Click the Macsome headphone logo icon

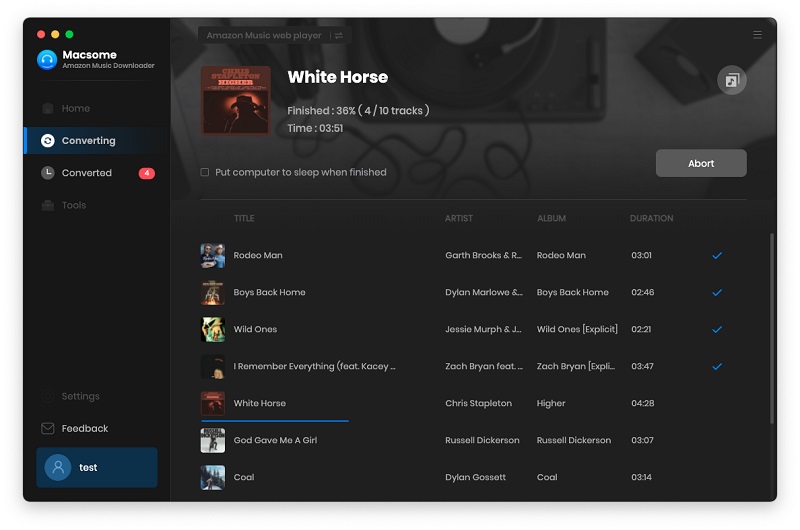coord(47,60)
